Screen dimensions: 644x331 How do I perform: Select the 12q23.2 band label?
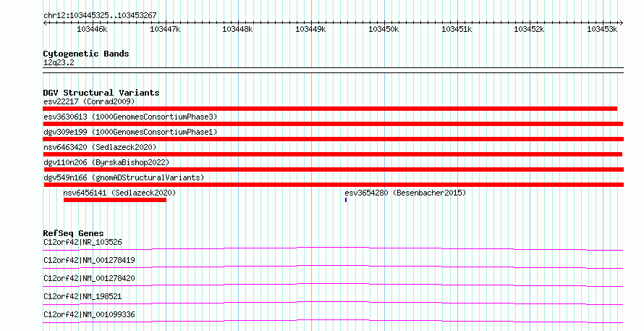tap(59, 62)
